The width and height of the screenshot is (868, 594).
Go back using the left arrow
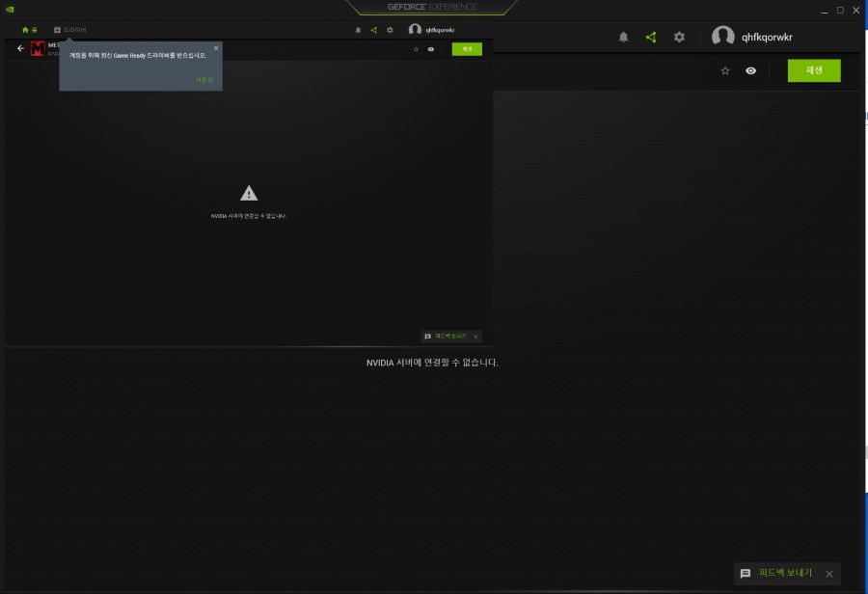(x=20, y=49)
